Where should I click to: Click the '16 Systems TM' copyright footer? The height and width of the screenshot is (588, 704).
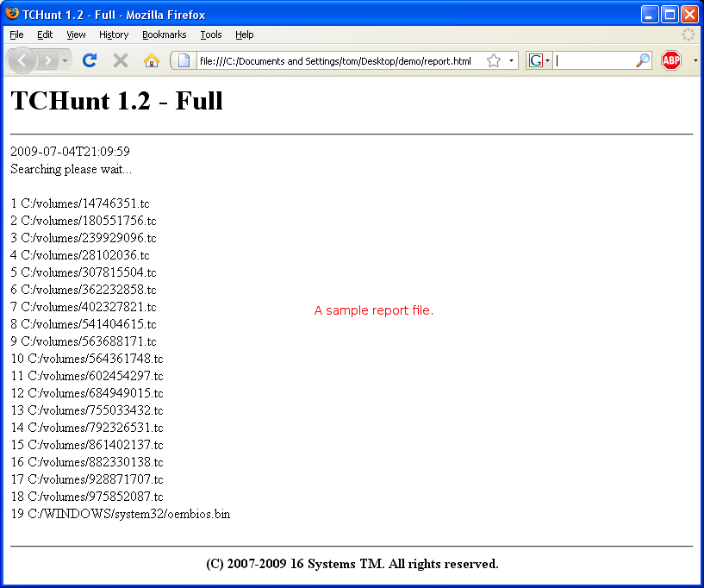click(x=352, y=564)
